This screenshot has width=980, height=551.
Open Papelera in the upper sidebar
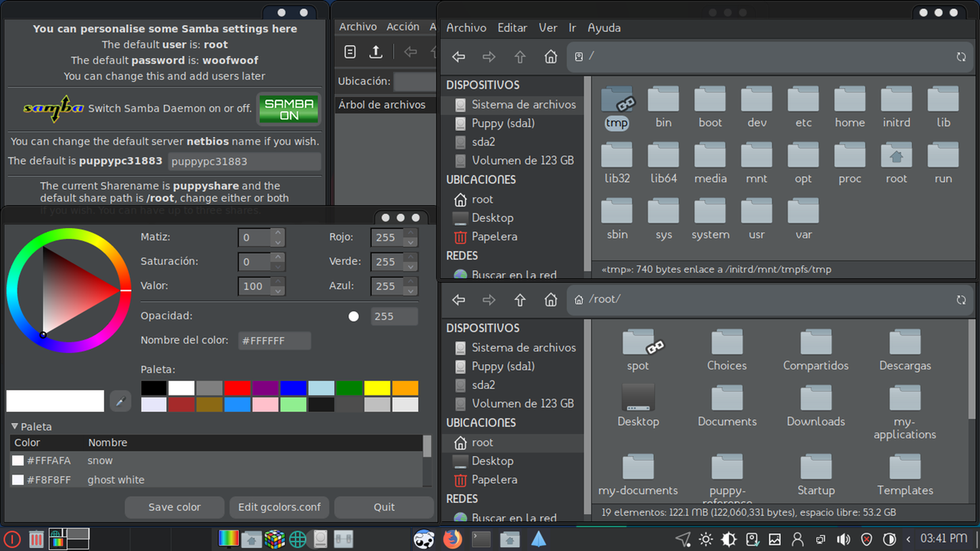[x=511, y=236]
